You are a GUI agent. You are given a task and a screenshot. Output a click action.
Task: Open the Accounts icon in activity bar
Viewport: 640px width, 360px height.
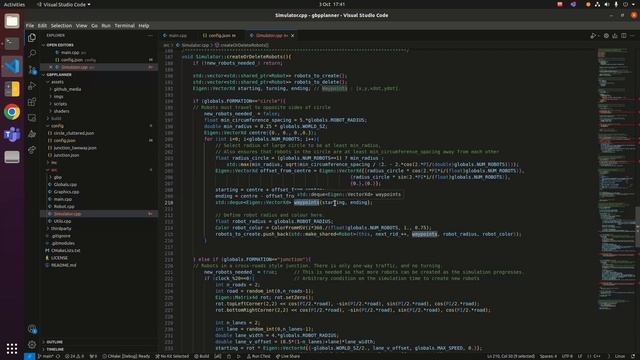(32, 329)
